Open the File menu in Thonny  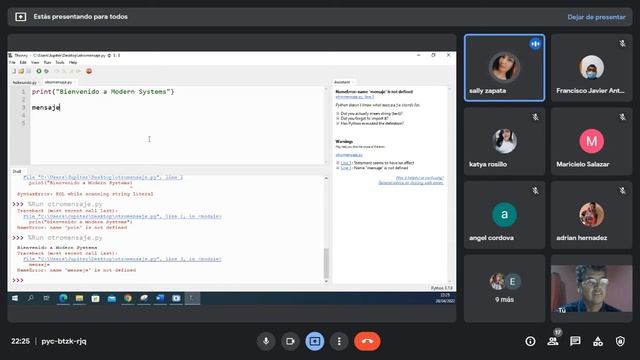pyautogui.click(x=12, y=62)
